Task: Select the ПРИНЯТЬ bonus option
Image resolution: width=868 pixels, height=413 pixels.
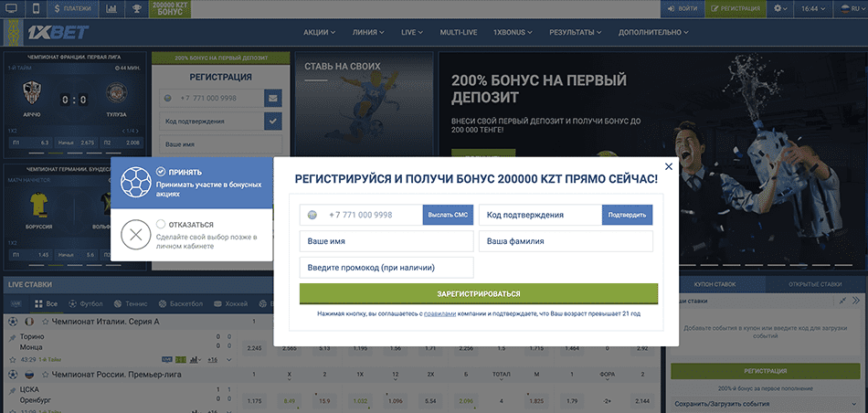Action: click(x=192, y=183)
